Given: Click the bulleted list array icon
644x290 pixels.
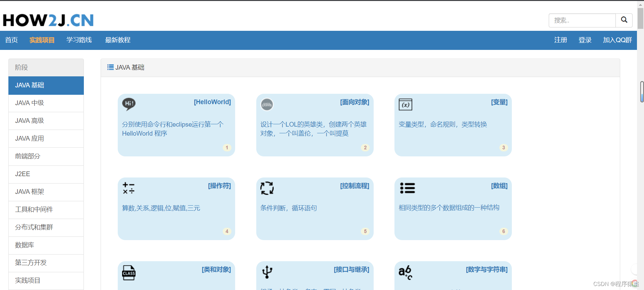Looking at the screenshot, I should [x=408, y=188].
